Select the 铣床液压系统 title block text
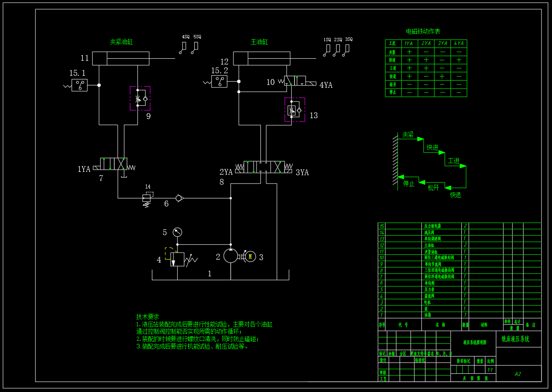 pyautogui.click(x=515, y=339)
